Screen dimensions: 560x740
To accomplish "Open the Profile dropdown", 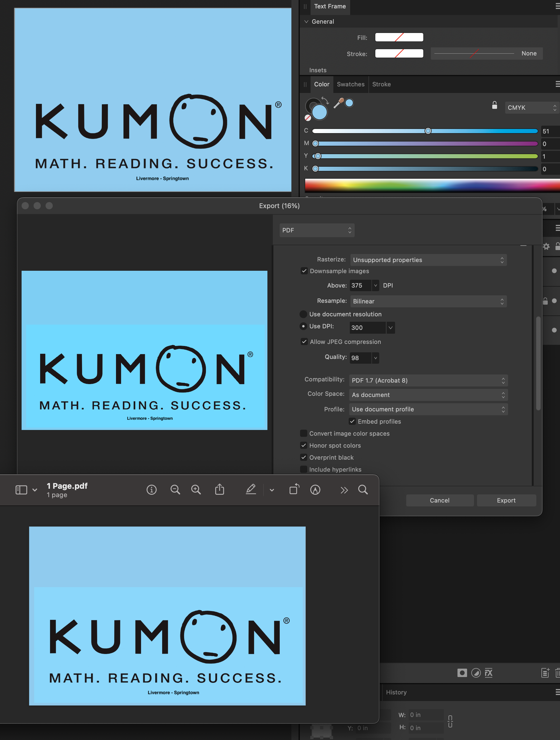I will tap(428, 409).
